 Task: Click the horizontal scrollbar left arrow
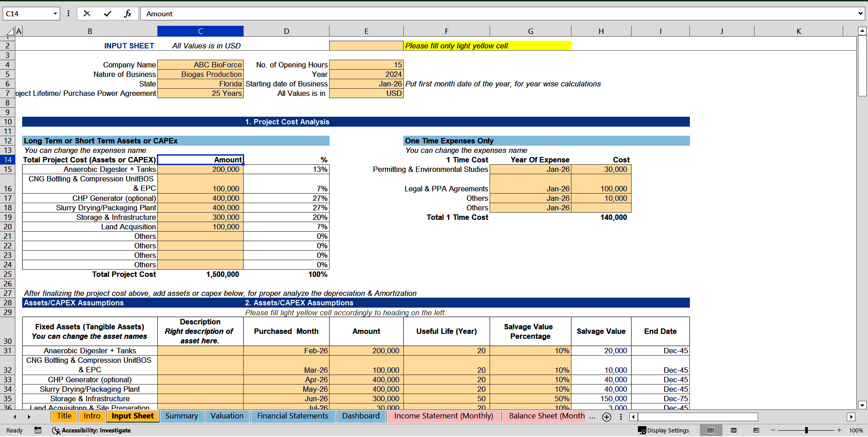point(633,417)
